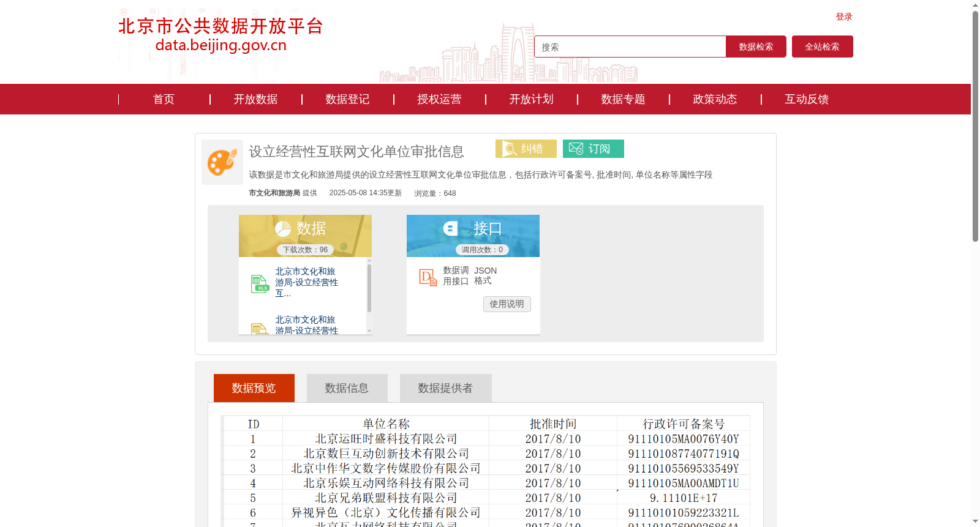The height and width of the screenshot is (527, 980).
Task: Select 授权运营 in the navigation bar
Action: tap(439, 99)
